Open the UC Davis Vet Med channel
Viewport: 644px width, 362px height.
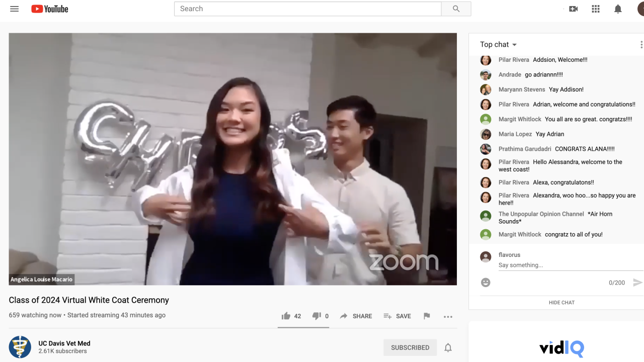pos(64,343)
